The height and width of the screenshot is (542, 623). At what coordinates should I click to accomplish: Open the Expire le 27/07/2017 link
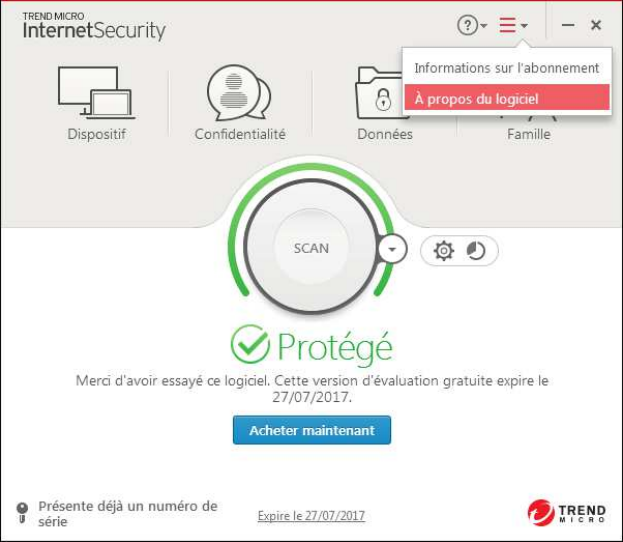click(311, 516)
